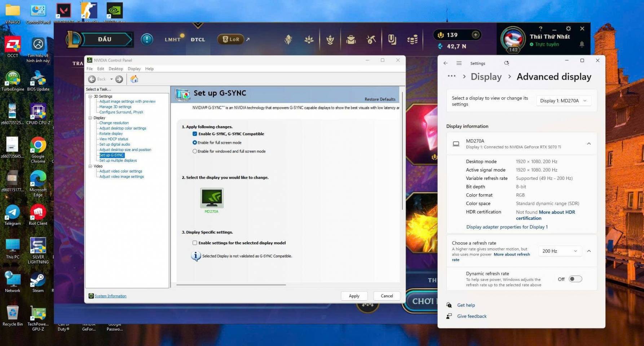644x346 pixels.
Task: Click the forward arrow in NVIDIA toolbar
Action: point(119,79)
